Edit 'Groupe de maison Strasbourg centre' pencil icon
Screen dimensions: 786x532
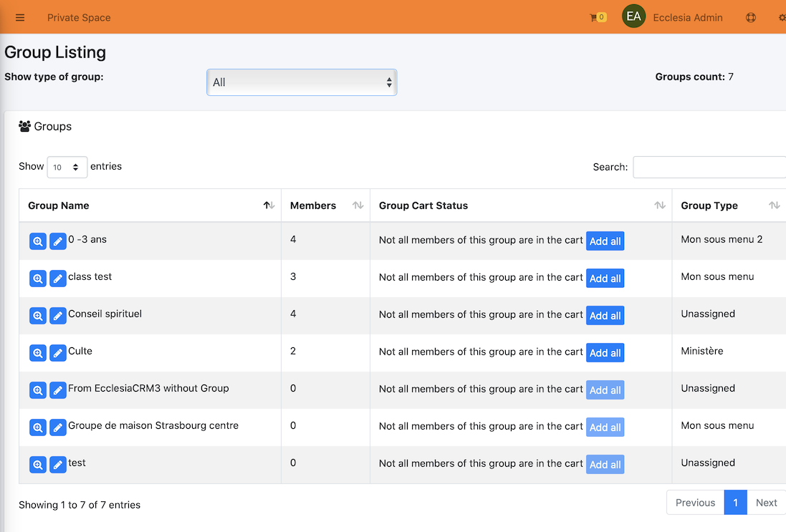(58, 427)
